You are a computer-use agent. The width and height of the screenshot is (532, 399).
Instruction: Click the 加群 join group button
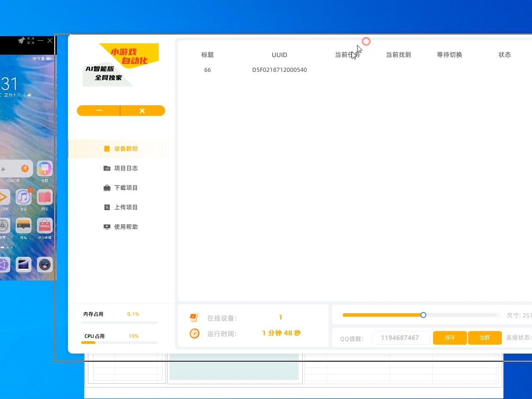click(x=484, y=337)
